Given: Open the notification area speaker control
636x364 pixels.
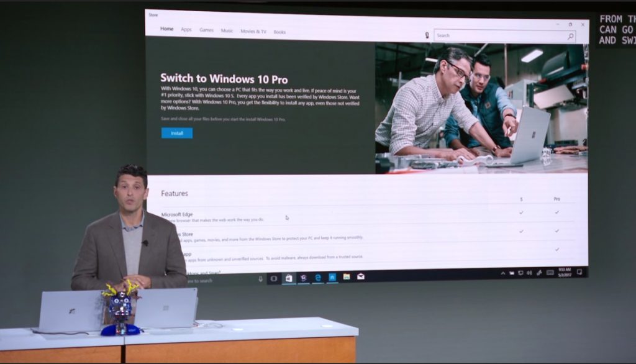Looking at the screenshot, I should 529,272.
